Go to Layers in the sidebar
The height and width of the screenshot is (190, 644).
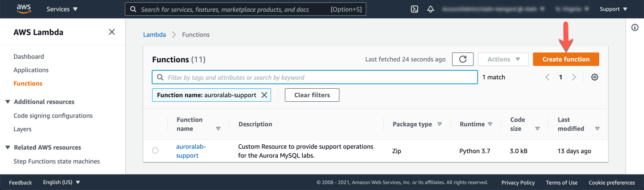[x=22, y=129]
